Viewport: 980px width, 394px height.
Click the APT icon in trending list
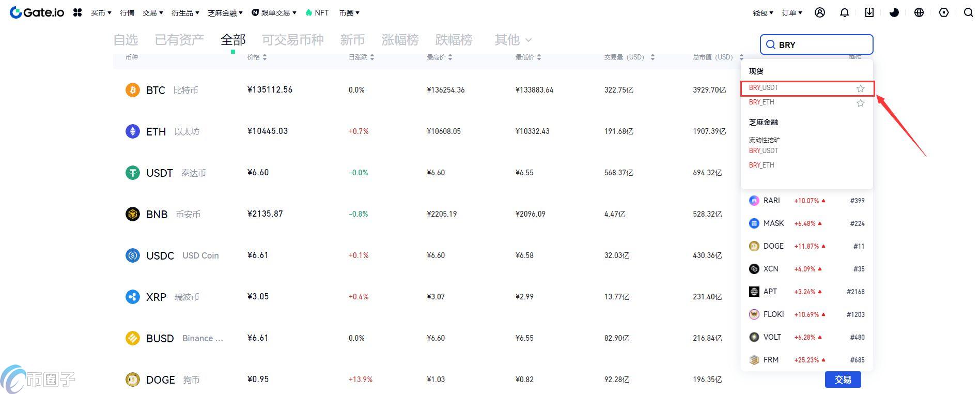click(x=754, y=292)
